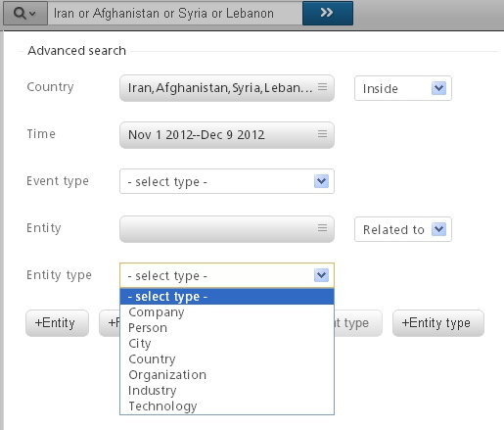
Task: Expand the Inside dropdown
Action: tap(403, 88)
